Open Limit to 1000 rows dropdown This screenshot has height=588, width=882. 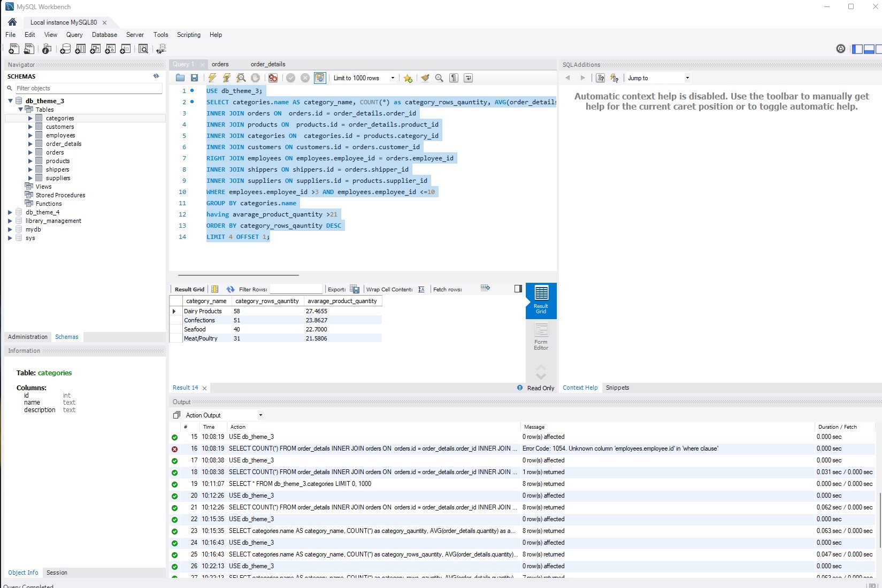393,78
